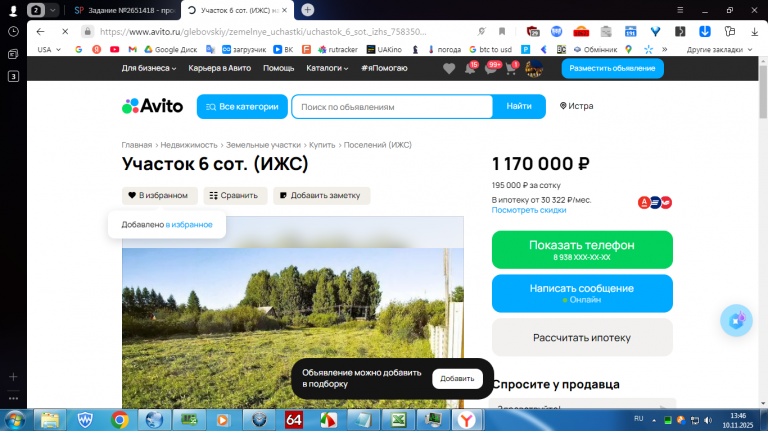Open the Обмінник bookmark

pyautogui.click(x=595, y=49)
